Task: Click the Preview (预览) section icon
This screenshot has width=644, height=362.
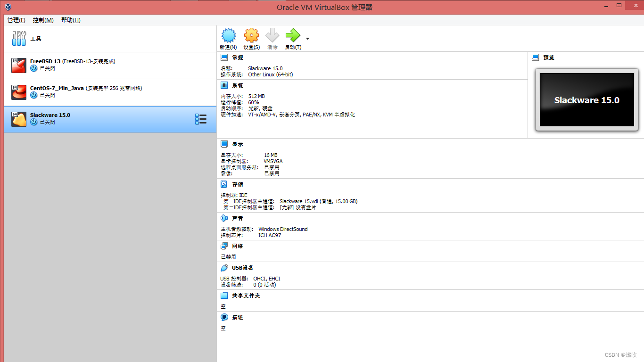Action: click(536, 58)
